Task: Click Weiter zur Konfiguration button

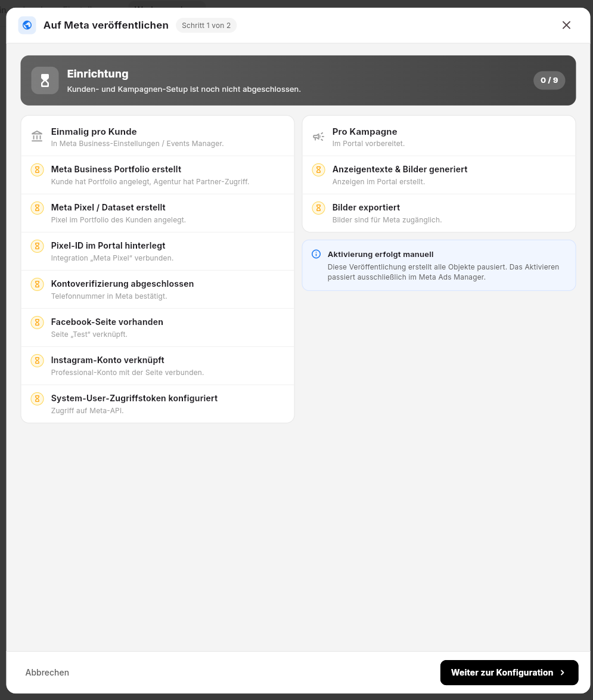Action: tap(509, 673)
